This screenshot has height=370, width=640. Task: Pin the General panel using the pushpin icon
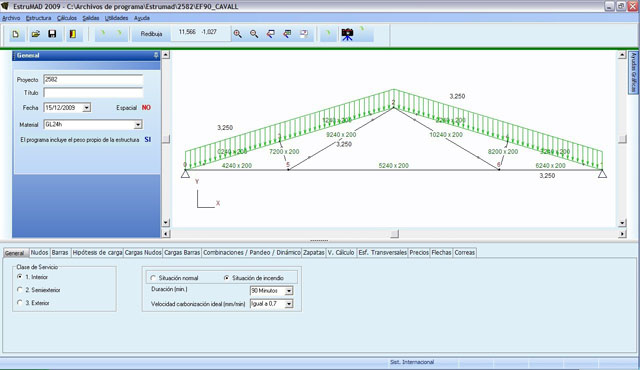click(156, 55)
